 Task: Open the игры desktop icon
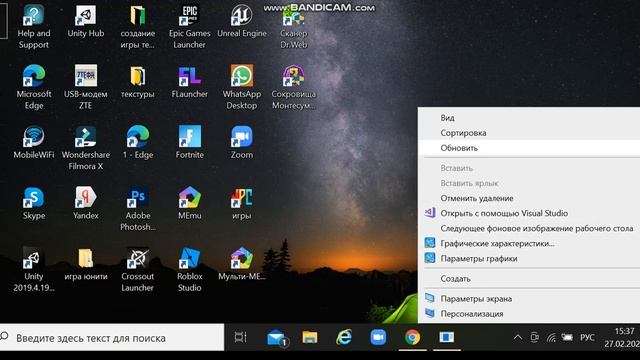click(x=242, y=203)
